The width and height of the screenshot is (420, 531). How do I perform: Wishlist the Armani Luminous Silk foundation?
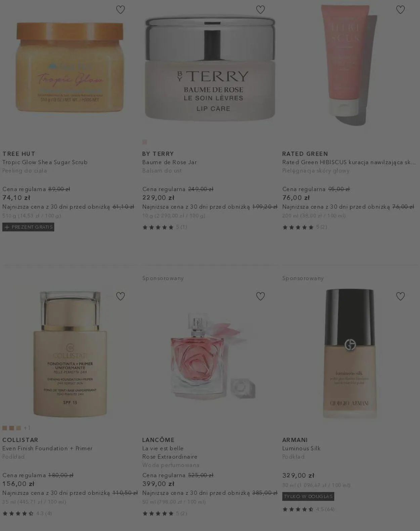coord(400,296)
